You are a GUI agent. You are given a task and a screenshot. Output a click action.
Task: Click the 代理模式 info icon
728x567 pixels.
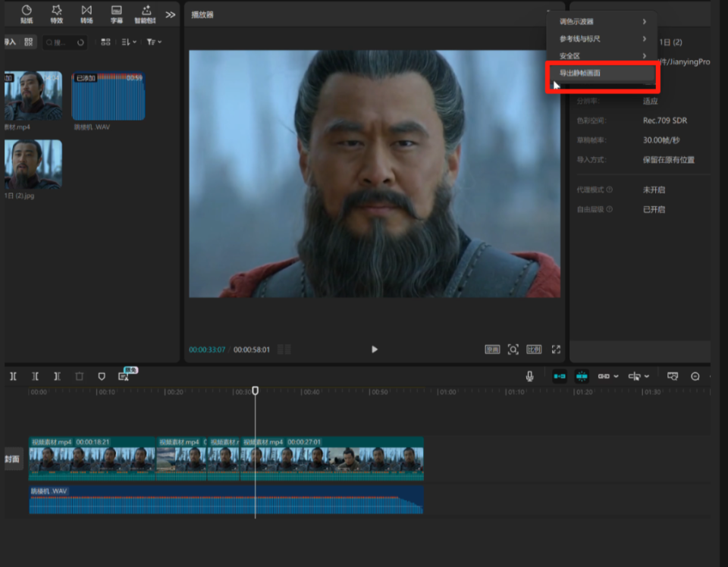pyautogui.click(x=609, y=190)
